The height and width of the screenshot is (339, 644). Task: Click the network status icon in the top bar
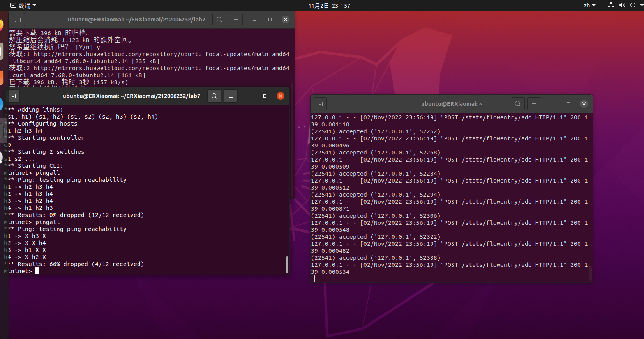coord(611,5)
